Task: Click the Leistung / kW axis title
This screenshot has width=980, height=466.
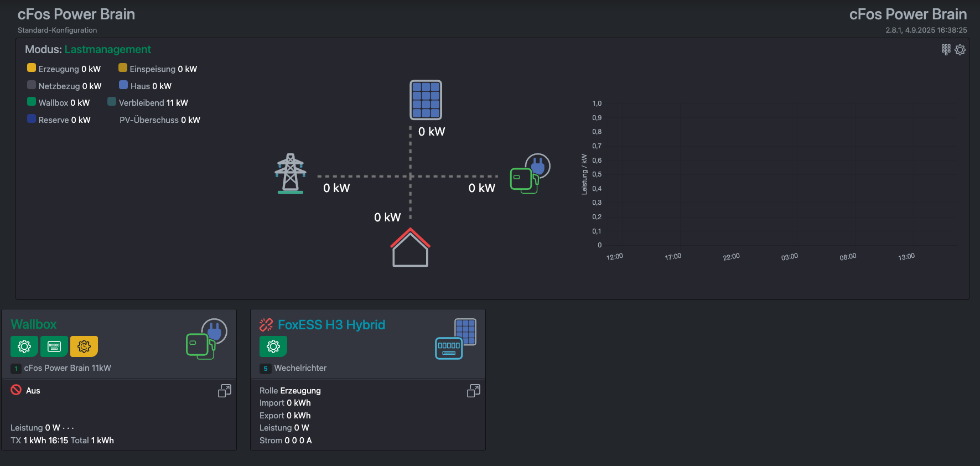Action: coord(584,174)
